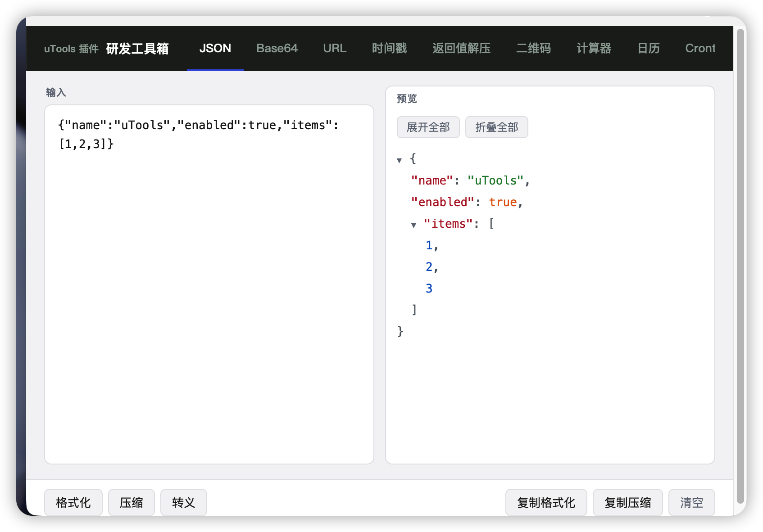The image size is (763, 532).
Task: Clear input with 清空 button
Action: tap(691, 502)
